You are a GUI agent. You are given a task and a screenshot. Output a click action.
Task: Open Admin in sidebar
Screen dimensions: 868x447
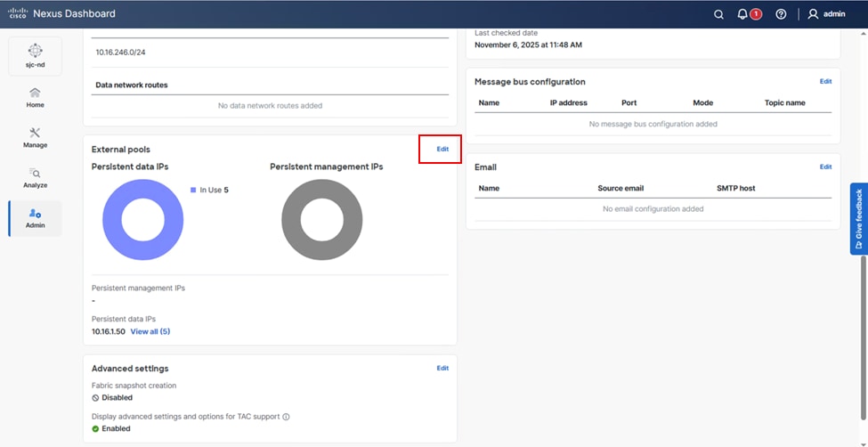[x=36, y=219]
